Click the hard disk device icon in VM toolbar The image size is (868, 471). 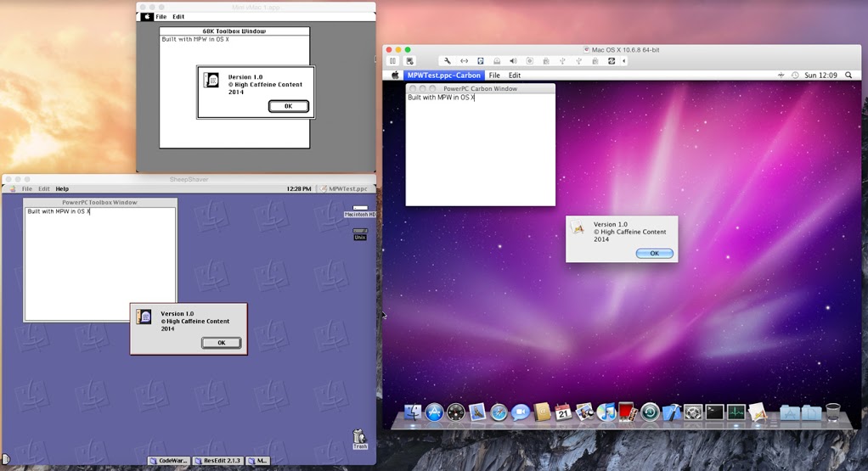(481, 61)
